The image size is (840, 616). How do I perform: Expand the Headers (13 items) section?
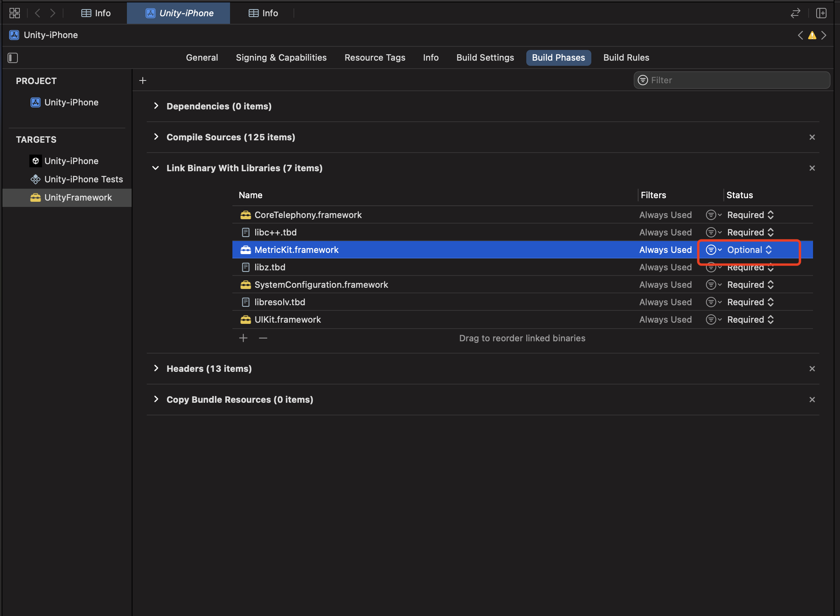click(x=156, y=369)
